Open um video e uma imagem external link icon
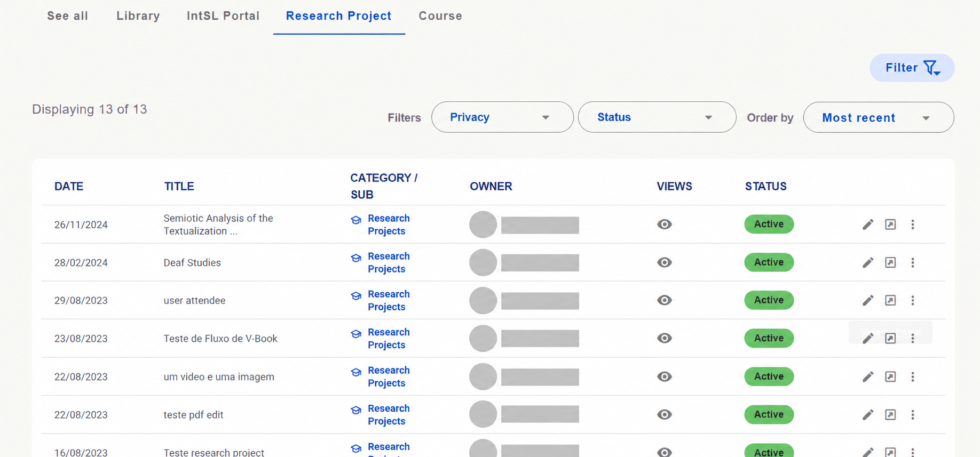The image size is (980, 457). (890, 376)
